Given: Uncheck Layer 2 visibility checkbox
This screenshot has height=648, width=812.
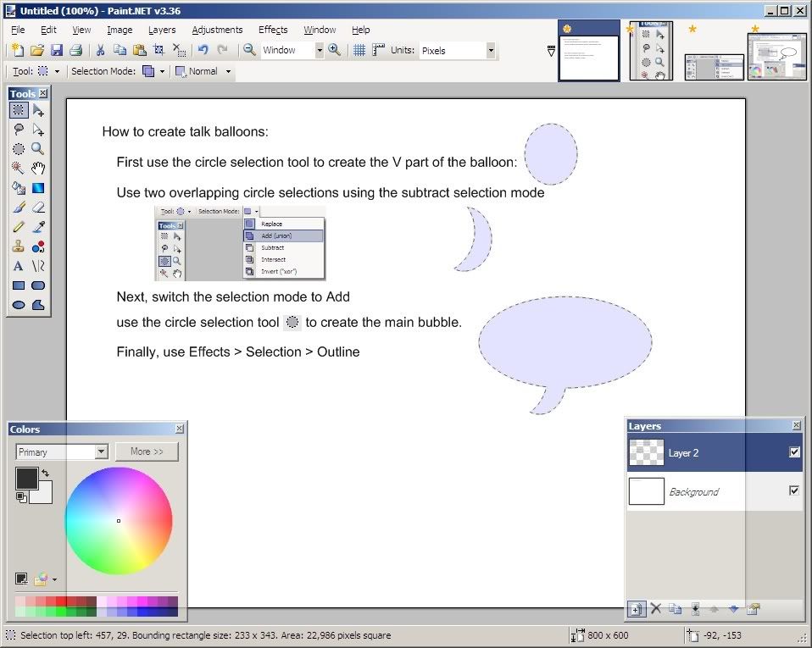Looking at the screenshot, I should click(x=794, y=452).
